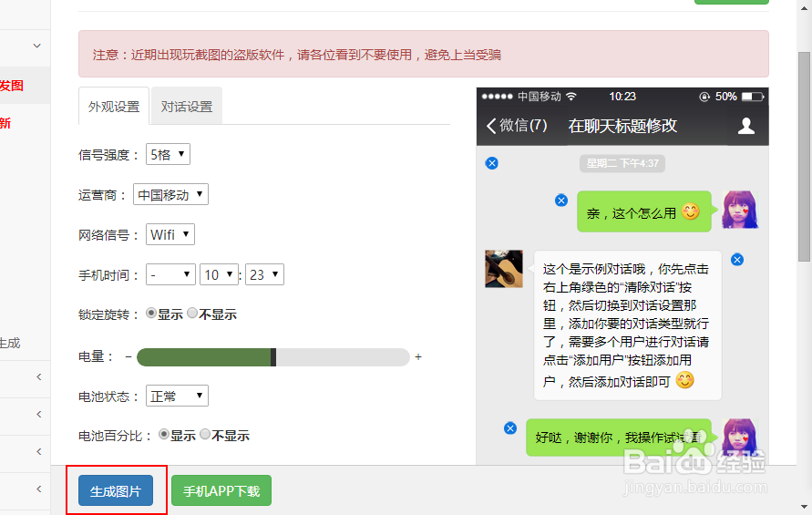Click the white example dialog message bubble
This screenshot has width=812, height=515.
628,325
